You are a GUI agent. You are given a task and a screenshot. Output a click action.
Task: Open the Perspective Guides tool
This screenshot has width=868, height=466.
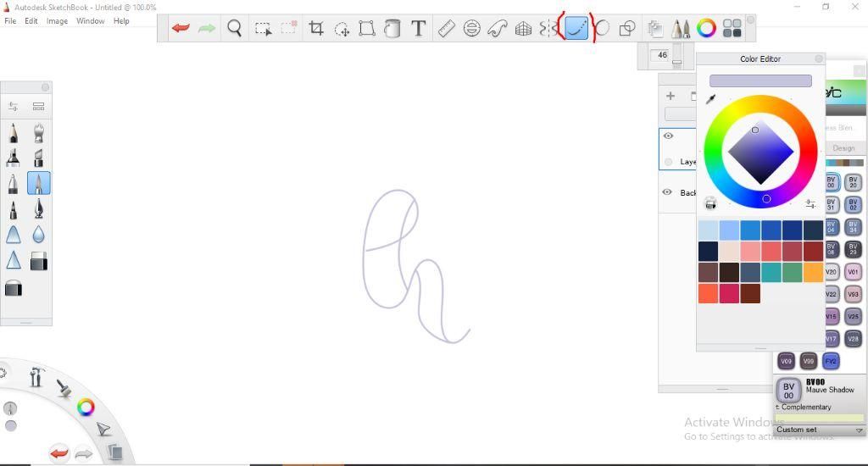click(523, 28)
